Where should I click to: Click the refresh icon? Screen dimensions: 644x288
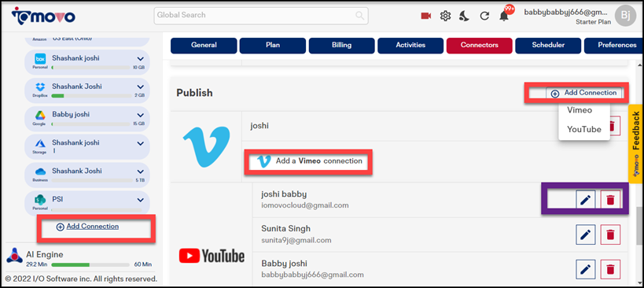point(484,16)
